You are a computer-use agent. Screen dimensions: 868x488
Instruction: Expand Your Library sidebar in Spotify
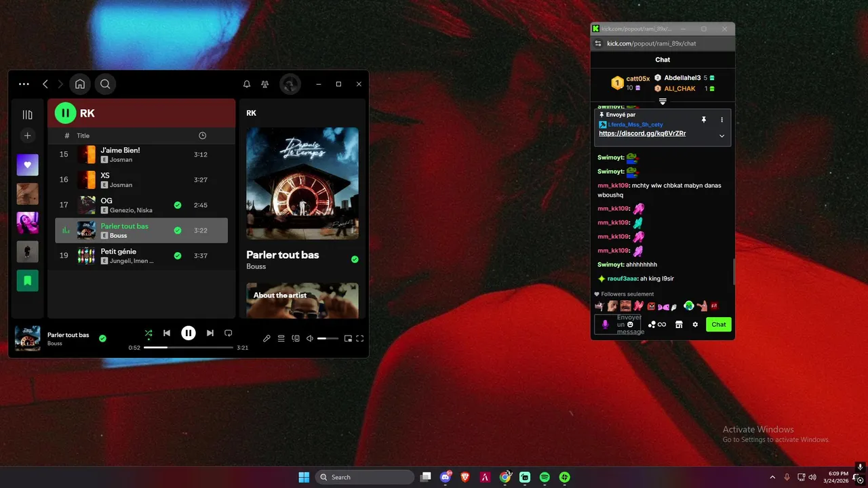[x=28, y=115]
